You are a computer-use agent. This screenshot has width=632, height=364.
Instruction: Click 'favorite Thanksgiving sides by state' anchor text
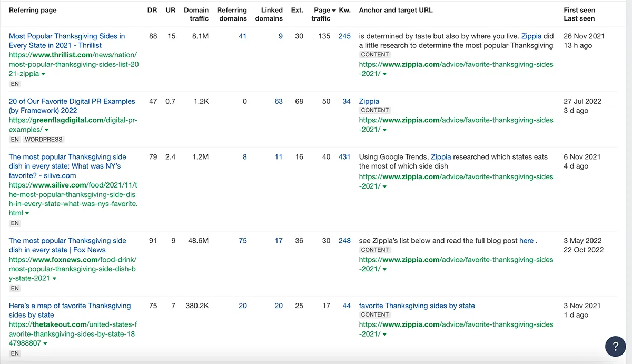(417, 306)
